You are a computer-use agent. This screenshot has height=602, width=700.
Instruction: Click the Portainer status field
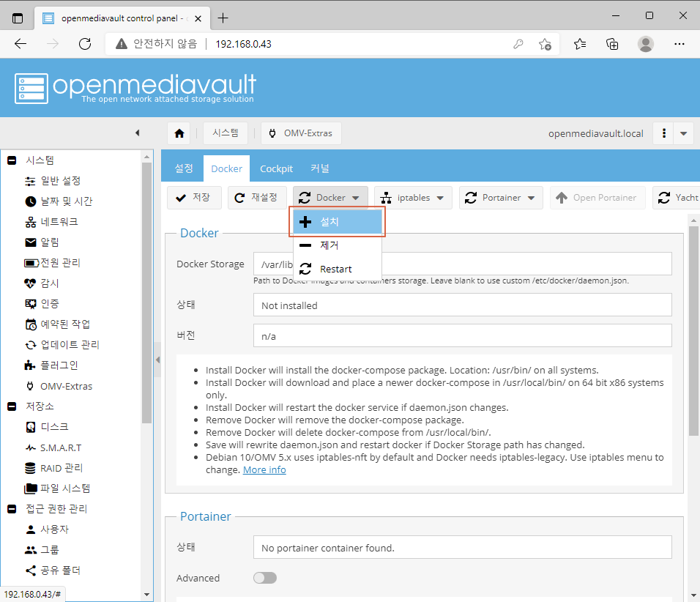pyautogui.click(x=463, y=548)
